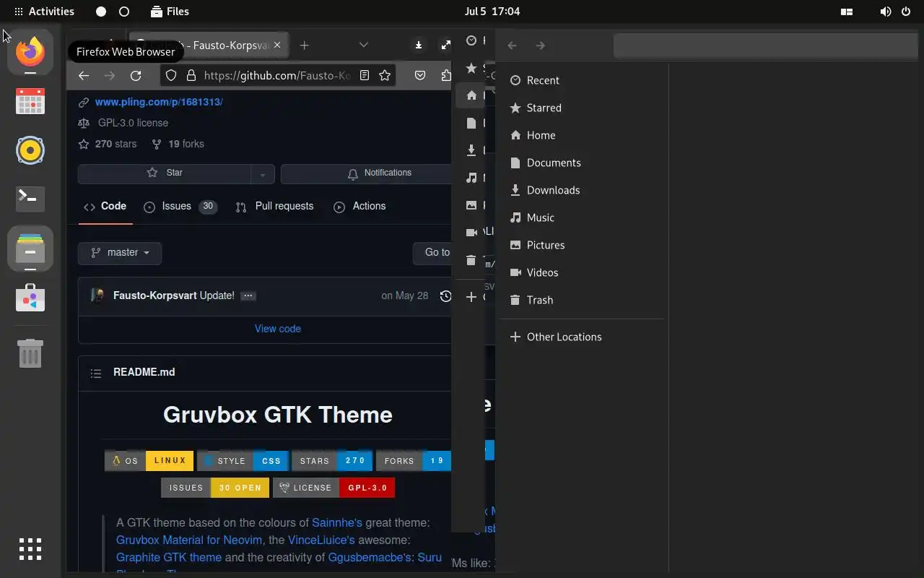Open Documents in the Files sidebar

point(582,163)
